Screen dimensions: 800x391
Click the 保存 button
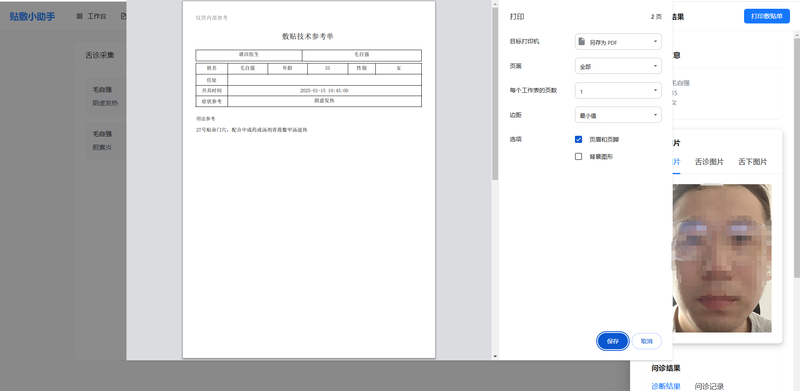tap(613, 341)
